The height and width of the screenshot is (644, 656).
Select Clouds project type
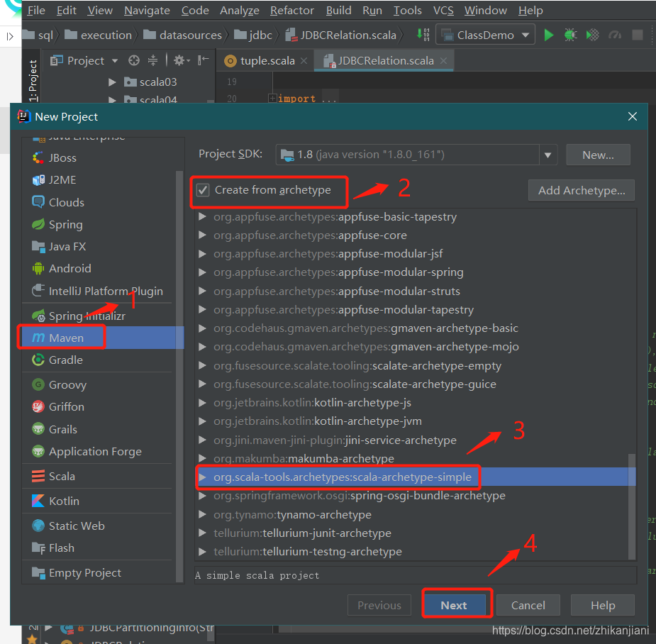click(x=103, y=202)
